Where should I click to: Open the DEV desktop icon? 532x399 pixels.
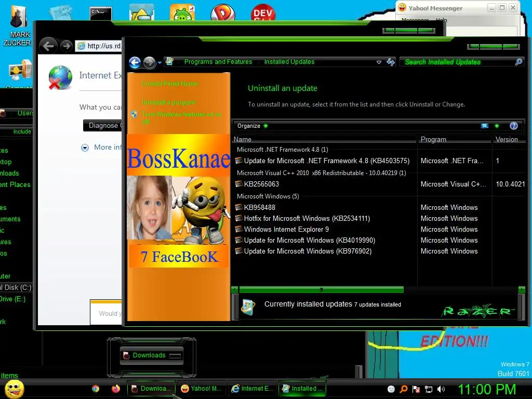click(x=263, y=13)
